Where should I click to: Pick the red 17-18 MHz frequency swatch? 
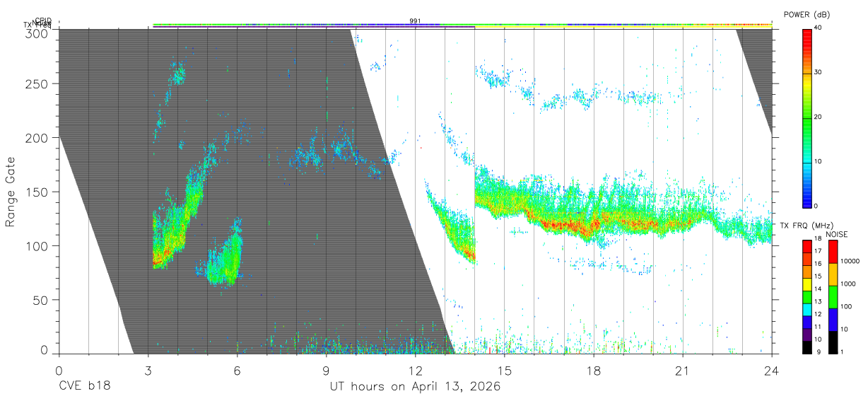tap(807, 246)
